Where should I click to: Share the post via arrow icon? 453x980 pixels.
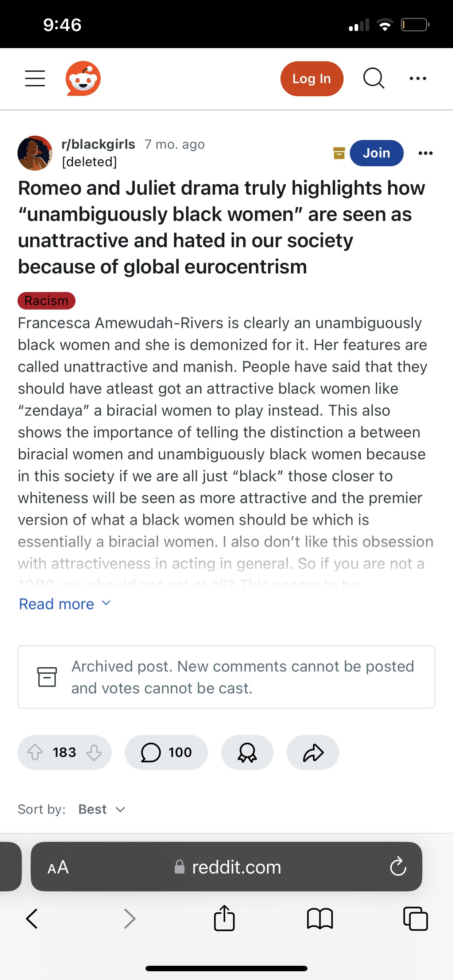pyautogui.click(x=313, y=752)
